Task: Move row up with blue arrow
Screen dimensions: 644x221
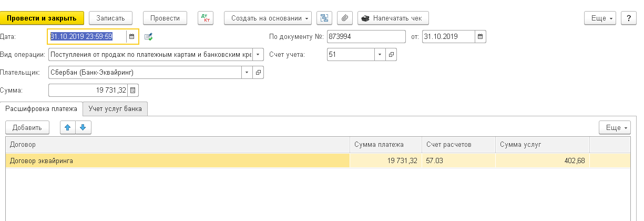Action: 68,127
